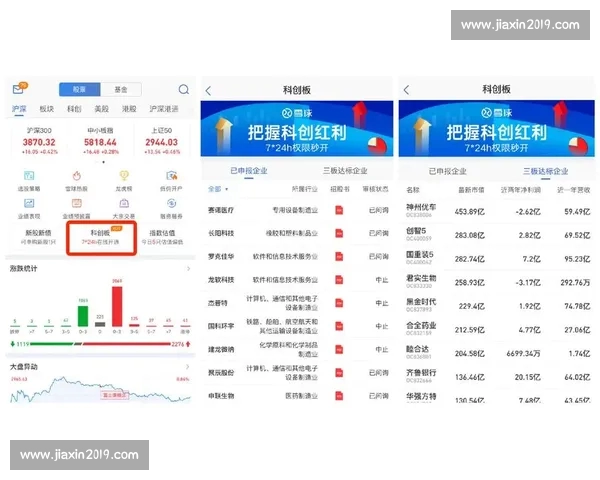This screenshot has height=480, width=600.
Task: Sort by 近两年净利润 column header
Action: point(521,190)
